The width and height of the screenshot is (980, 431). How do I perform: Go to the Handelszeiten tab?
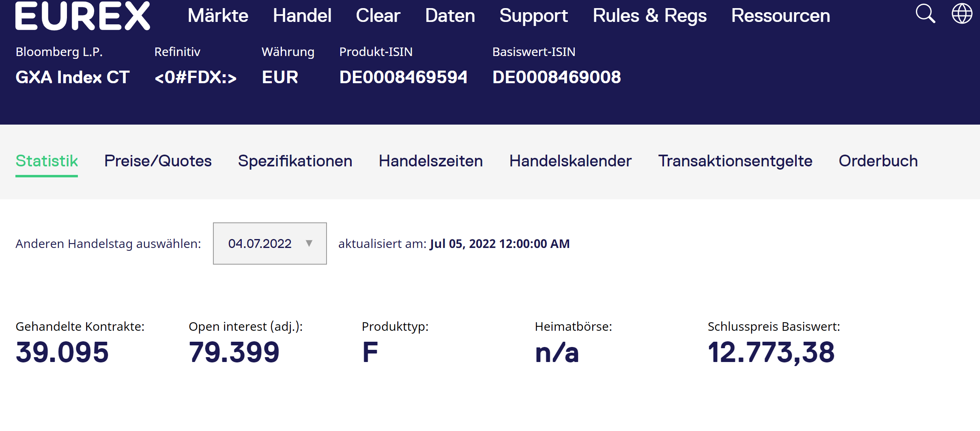[x=430, y=161]
